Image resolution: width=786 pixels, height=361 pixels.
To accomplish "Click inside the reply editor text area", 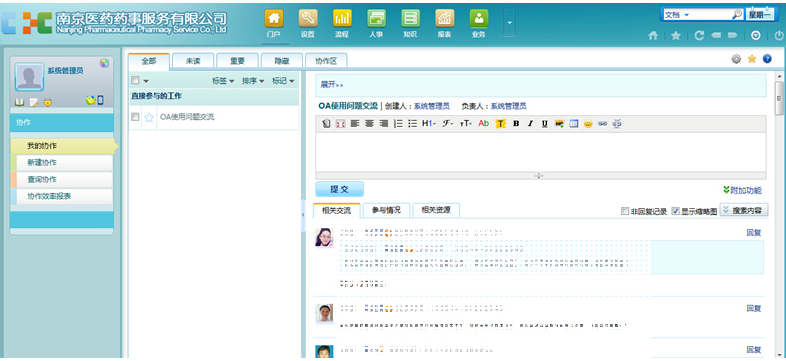I will (540, 152).
